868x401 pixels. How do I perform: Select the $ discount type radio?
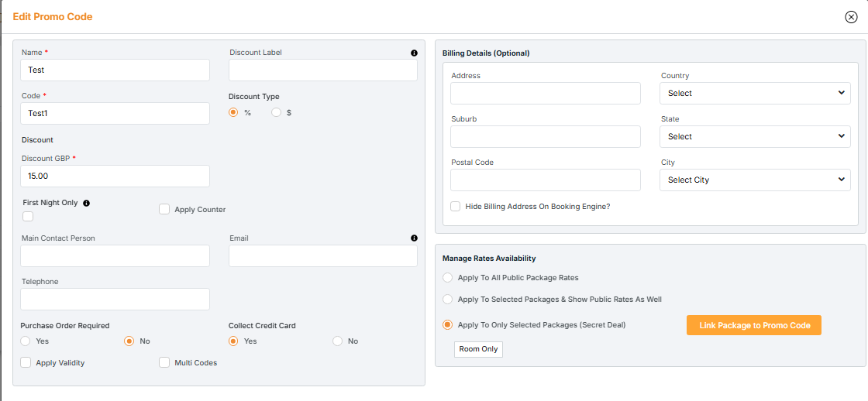point(277,112)
